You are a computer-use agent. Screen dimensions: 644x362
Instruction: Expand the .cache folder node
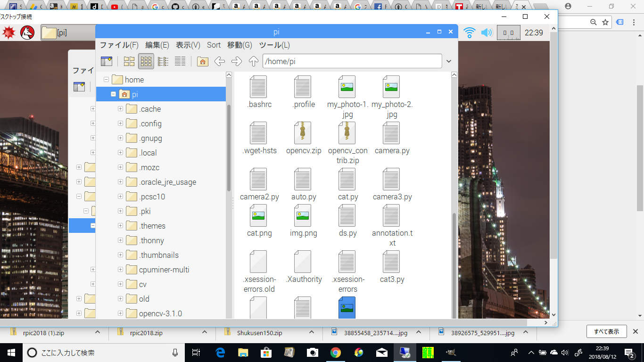(121, 109)
